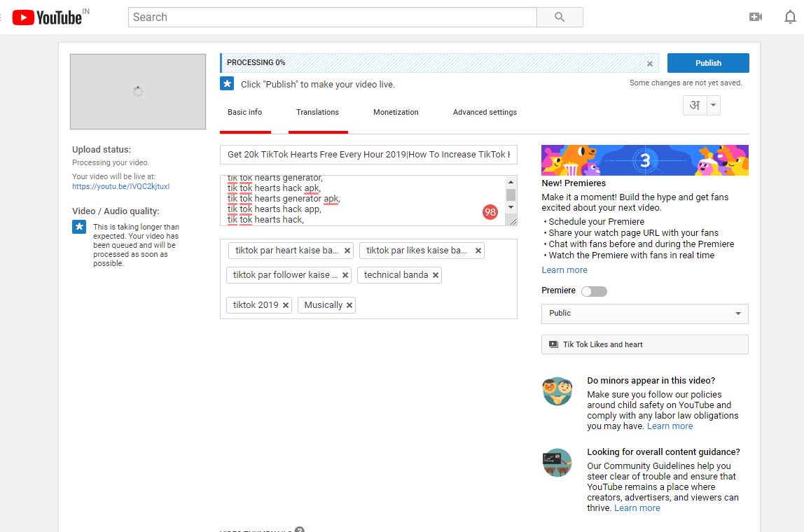Remove the 'technical banda' tag
804x532 pixels.
(436, 275)
